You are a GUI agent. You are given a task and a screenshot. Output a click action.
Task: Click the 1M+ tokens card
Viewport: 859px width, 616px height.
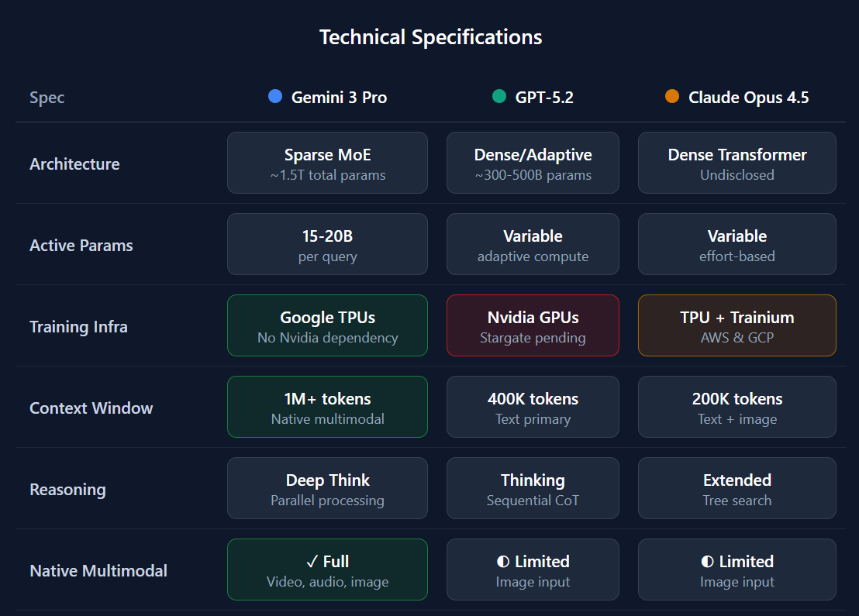click(x=328, y=407)
